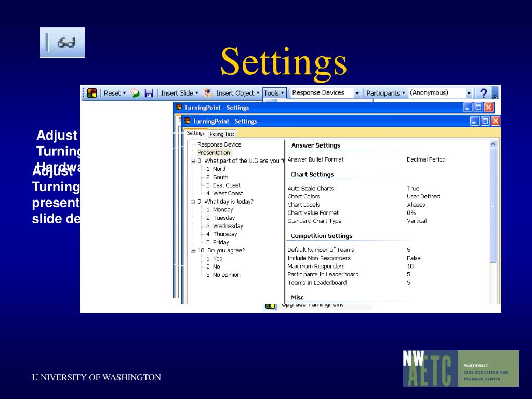Click the settings panel scrollbar thumb
532x399 pixels.
(x=493, y=205)
